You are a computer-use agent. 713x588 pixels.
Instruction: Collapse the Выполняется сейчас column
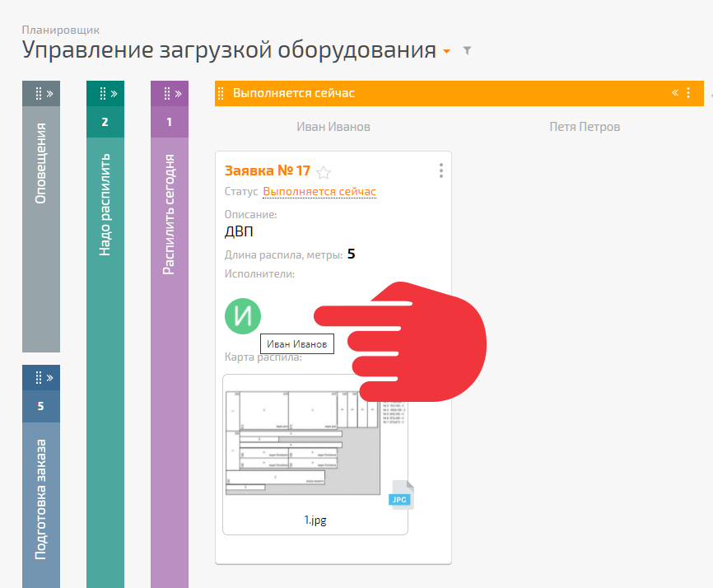coord(675,93)
